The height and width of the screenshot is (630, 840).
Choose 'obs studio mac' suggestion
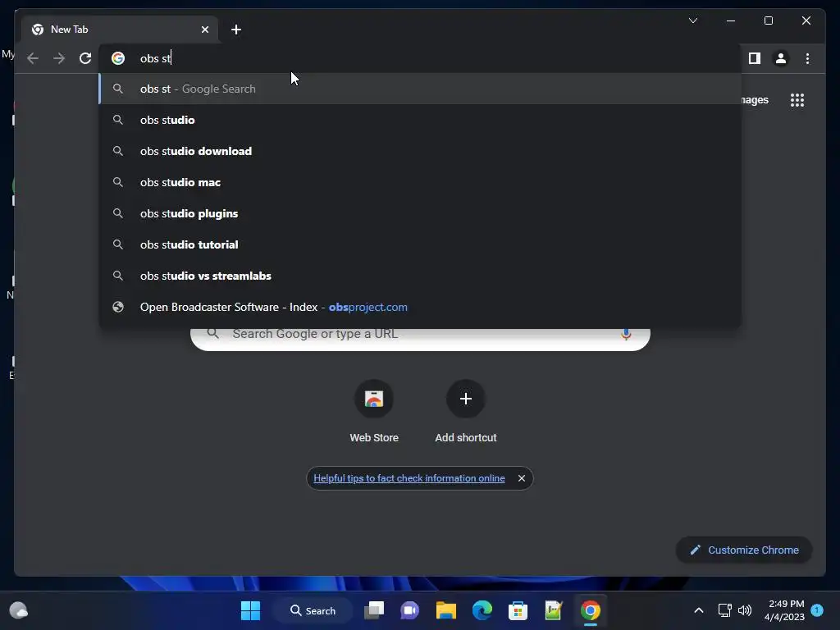[x=420, y=182]
